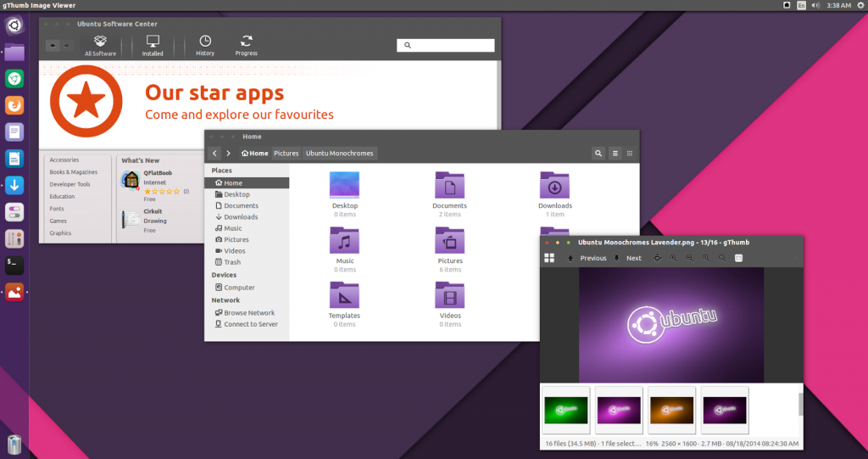
Task: Show Installed apps in Software Center
Action: click(x=153, y=46)
